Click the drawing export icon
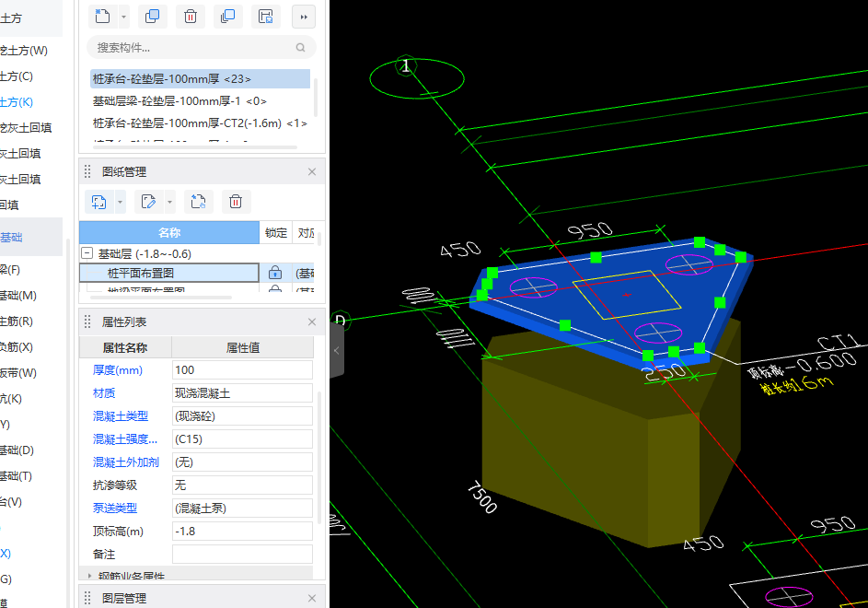868x608 pixels. tap(198, 202)
